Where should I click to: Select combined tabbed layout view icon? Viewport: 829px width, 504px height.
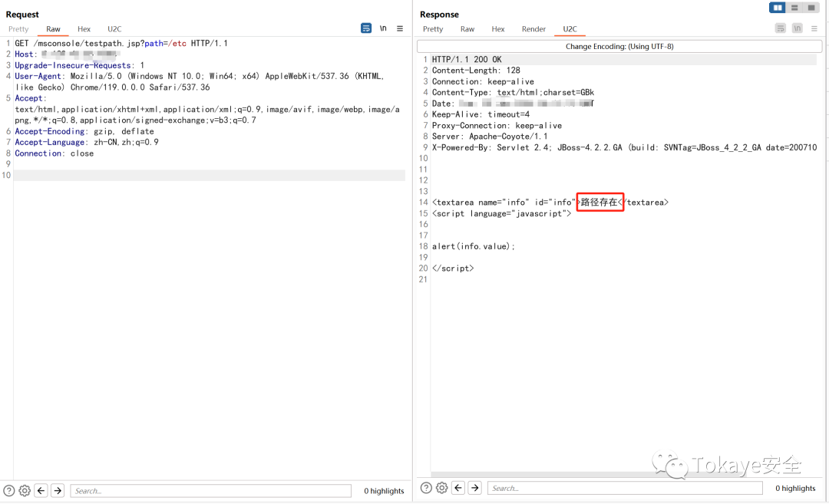811,8
